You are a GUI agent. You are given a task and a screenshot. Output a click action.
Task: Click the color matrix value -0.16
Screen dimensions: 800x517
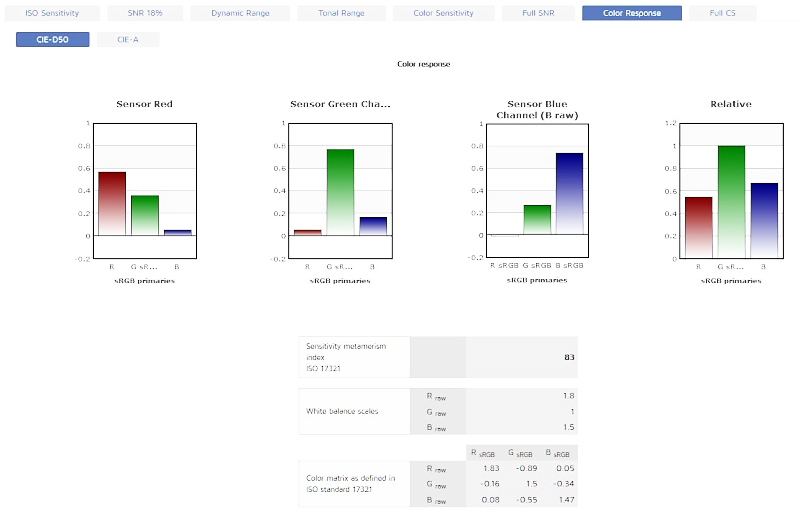[490, 484]
